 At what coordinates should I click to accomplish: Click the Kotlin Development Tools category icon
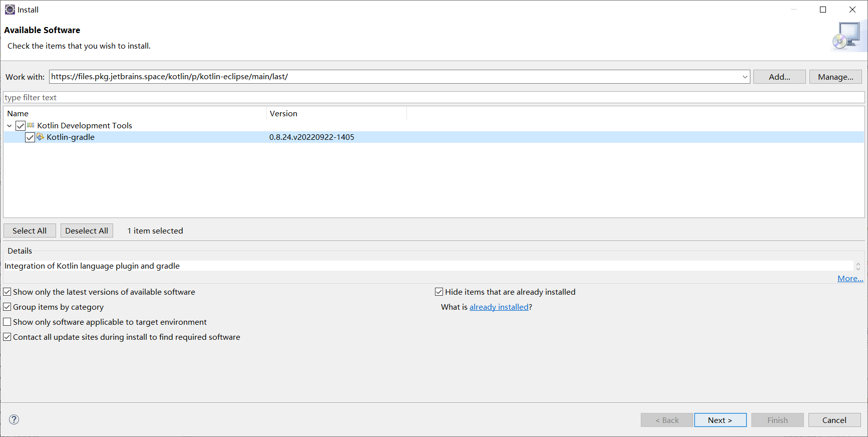pyautogui.click(x=31, y=125)
